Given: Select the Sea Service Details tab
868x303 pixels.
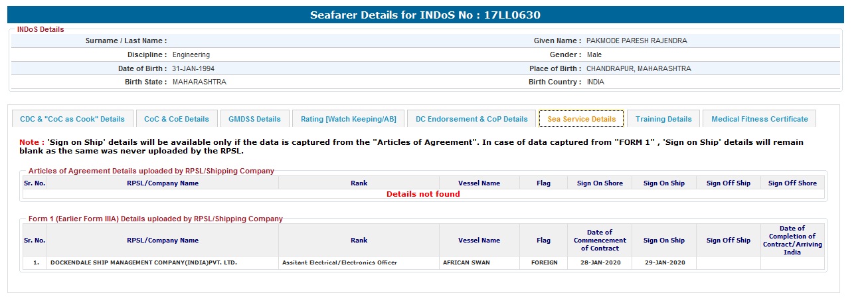Looking at the screenshot, I should tap(581, 119).
